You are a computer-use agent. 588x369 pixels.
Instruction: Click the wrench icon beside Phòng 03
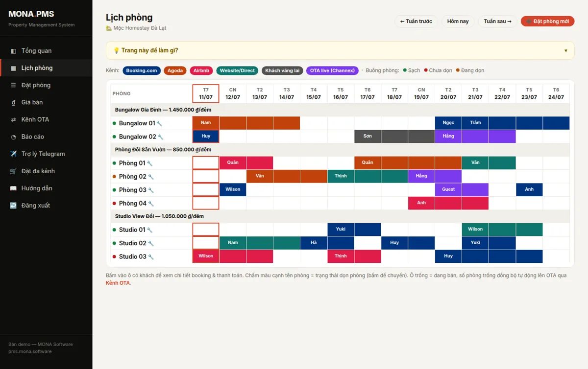(x=151, y=190)
